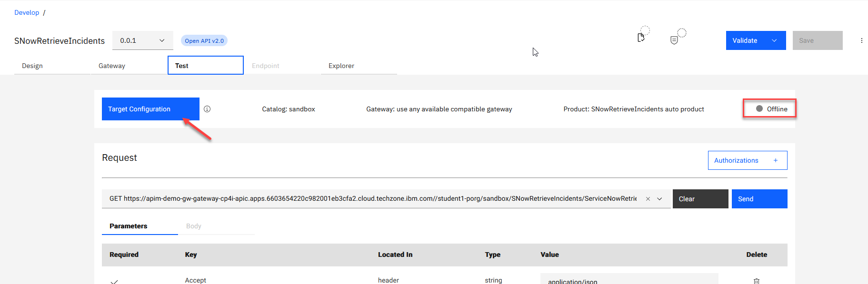The width and height of the screenshot is (868, 284).
Task: Open the three-dot overflow menu
Action: point(861,40)
